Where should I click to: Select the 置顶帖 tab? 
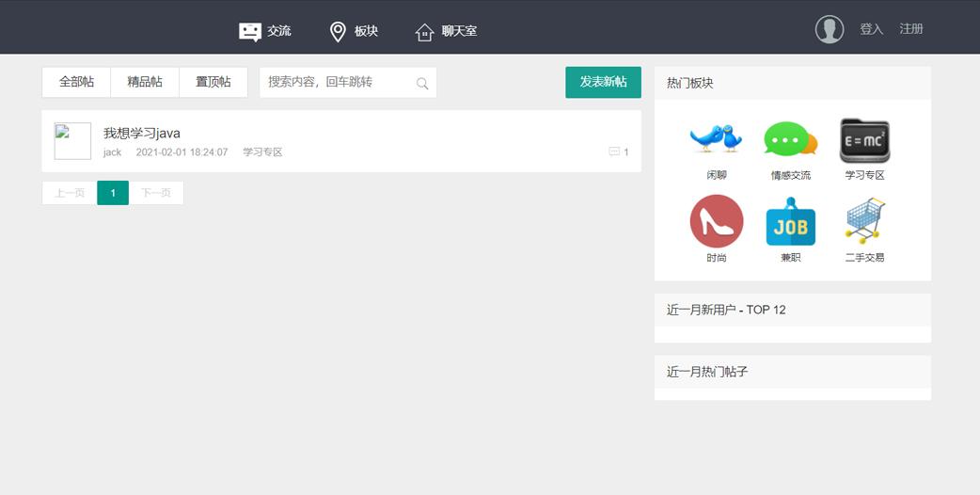pos(213,82)
